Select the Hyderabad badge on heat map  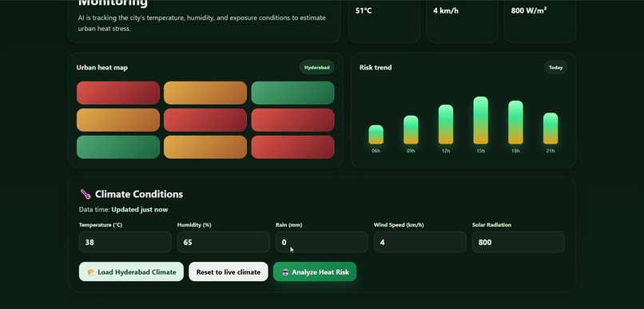[317, 67]
